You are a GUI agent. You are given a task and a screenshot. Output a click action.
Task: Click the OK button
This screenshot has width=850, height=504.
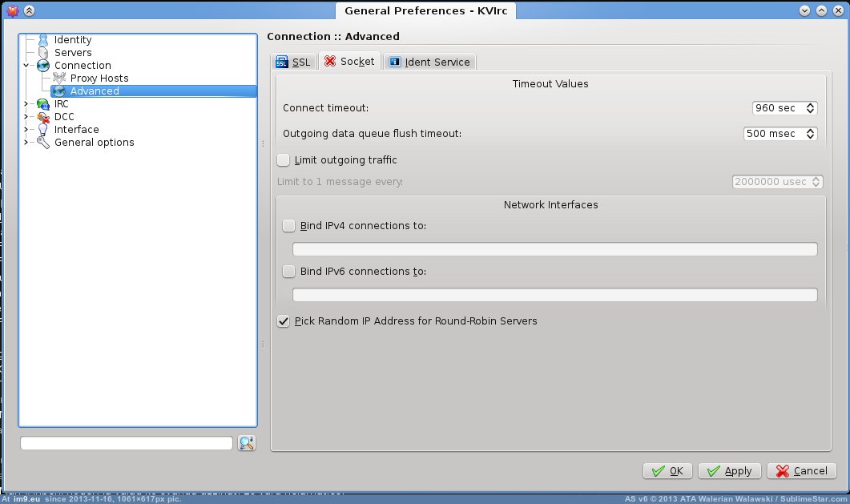point(667,470)
